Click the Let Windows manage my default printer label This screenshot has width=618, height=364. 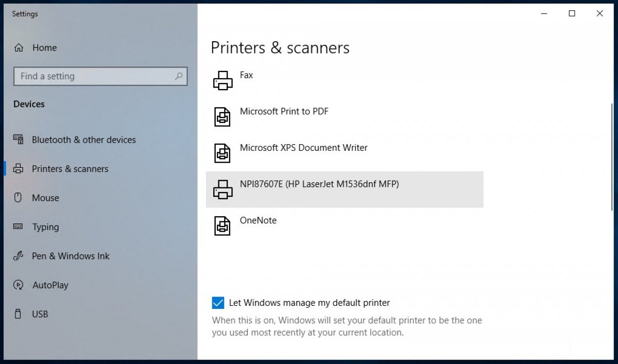[x=310, y=303]
